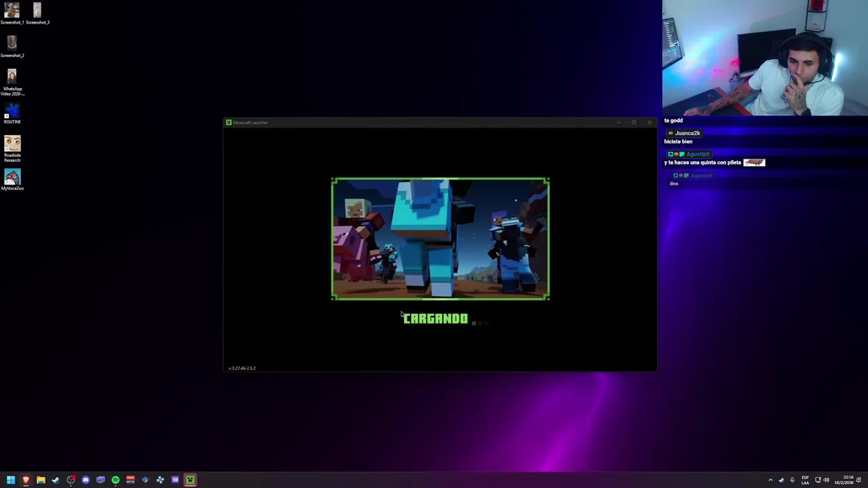This screenshot has width=868, height=488.
Task: Click the purple window taskbar icon beside Minecraft
Action: click(175, 480)
